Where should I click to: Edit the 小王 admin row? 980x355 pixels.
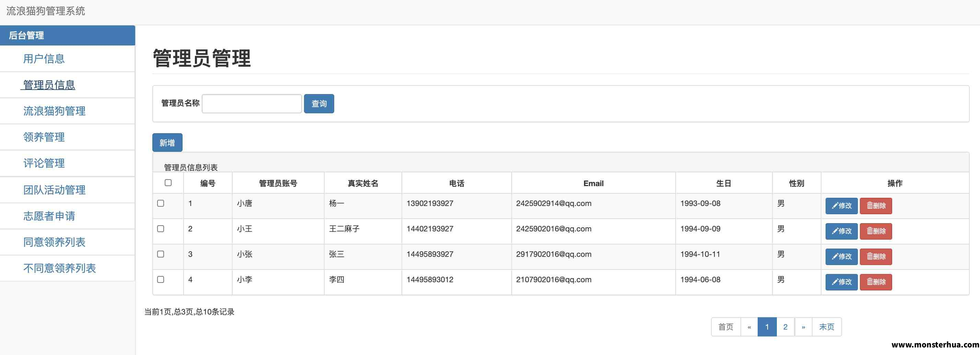point(841,231)
